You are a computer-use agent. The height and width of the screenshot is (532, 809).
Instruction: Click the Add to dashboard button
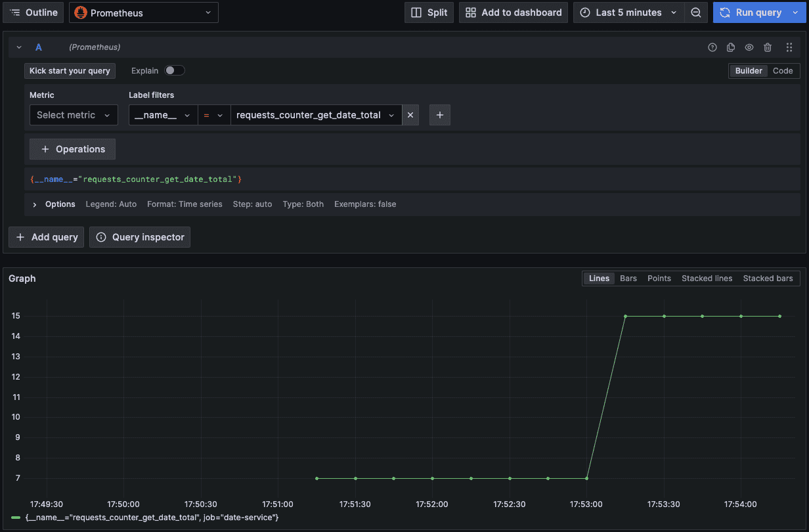pos(513,12)
